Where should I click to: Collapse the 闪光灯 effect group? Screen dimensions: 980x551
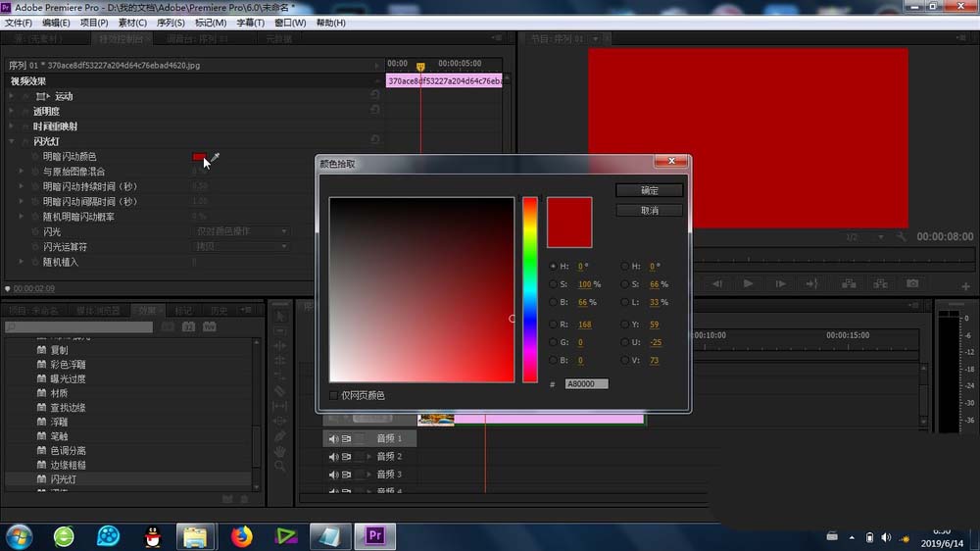(12, 141)
